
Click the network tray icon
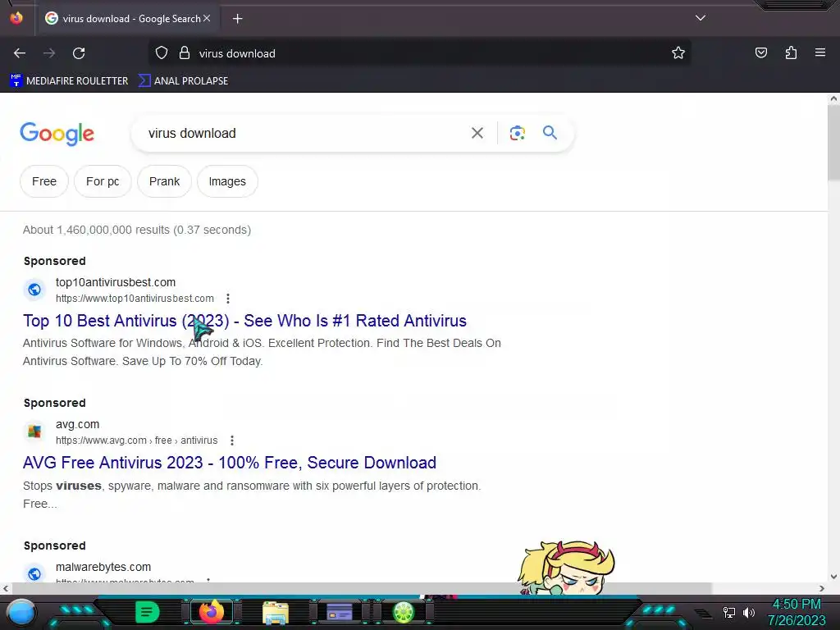pos(729,612)
